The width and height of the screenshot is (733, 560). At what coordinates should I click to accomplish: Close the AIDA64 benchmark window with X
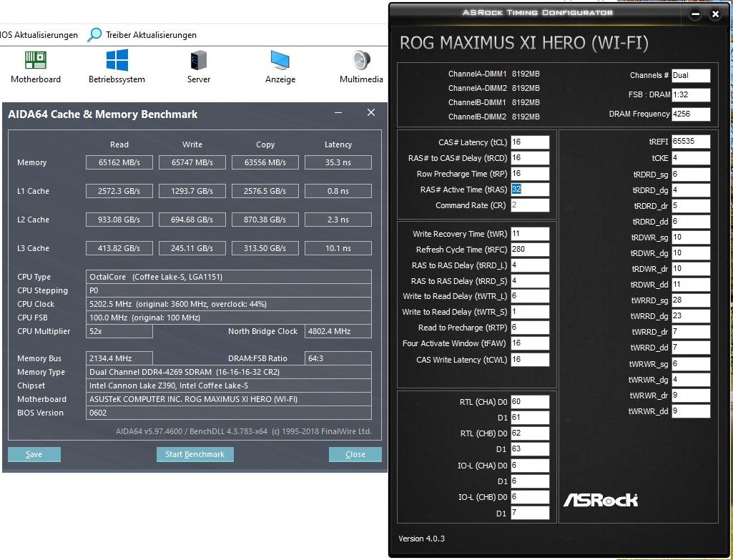click(x=371, y=113)
